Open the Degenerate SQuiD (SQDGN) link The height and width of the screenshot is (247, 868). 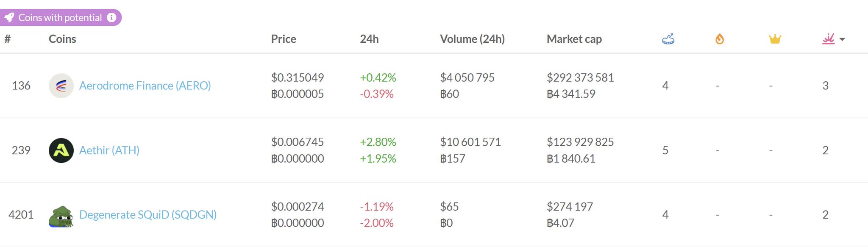148,215
